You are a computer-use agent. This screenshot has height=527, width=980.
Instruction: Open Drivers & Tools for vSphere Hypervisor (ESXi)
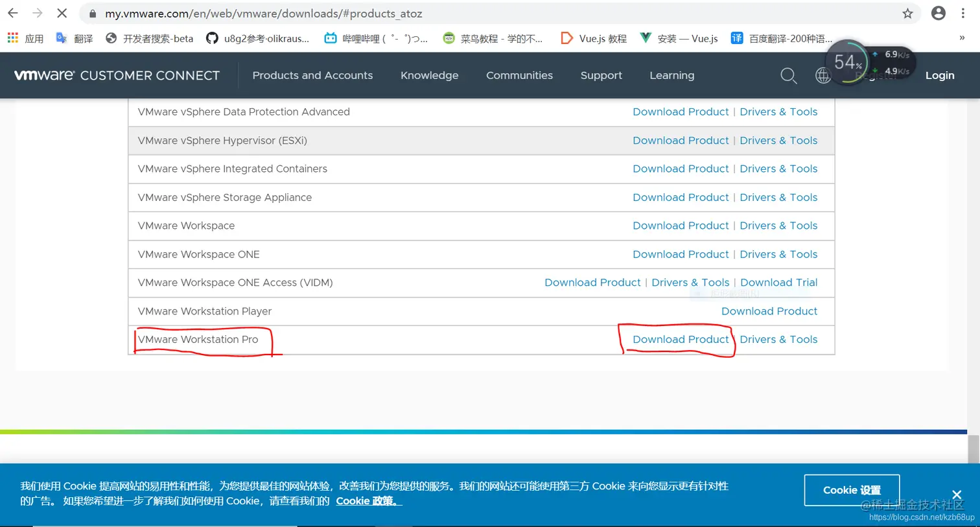[778, 140]
